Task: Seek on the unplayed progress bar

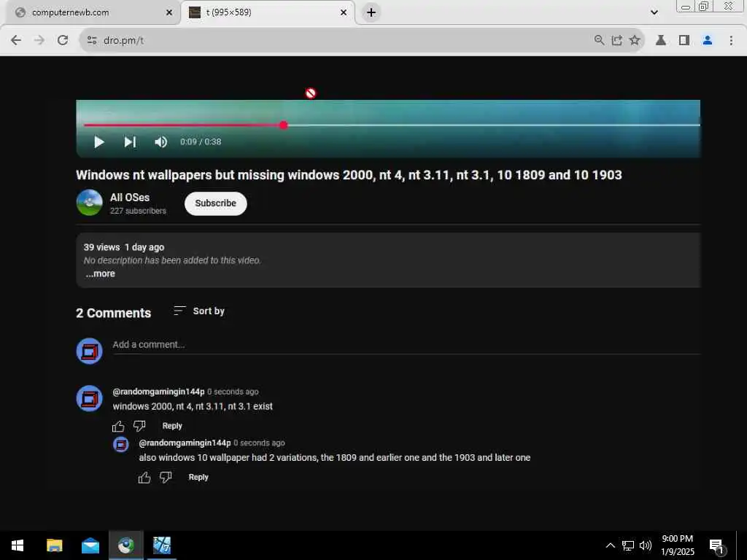Action: pyautogui.click(x=494, y=125)
